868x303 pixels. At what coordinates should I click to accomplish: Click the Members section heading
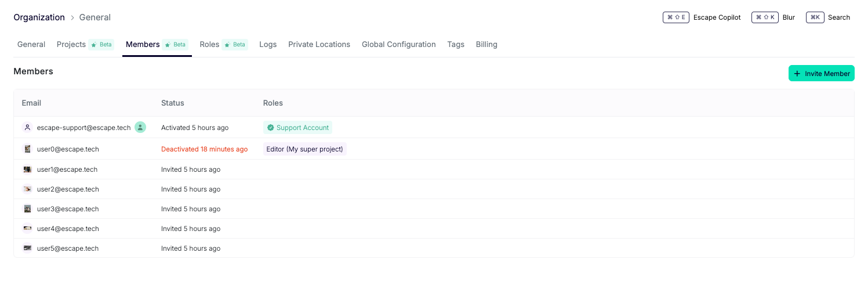33,71
